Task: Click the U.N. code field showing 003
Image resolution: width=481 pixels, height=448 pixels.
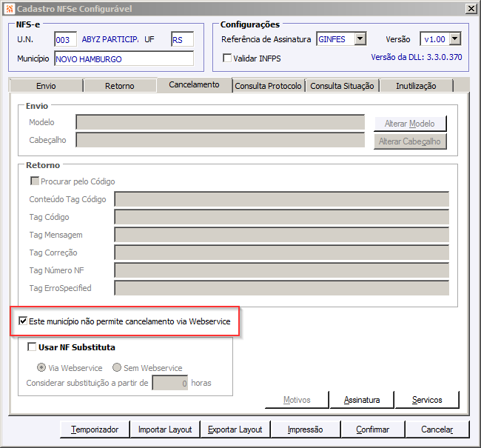Action: pos(65,39)
